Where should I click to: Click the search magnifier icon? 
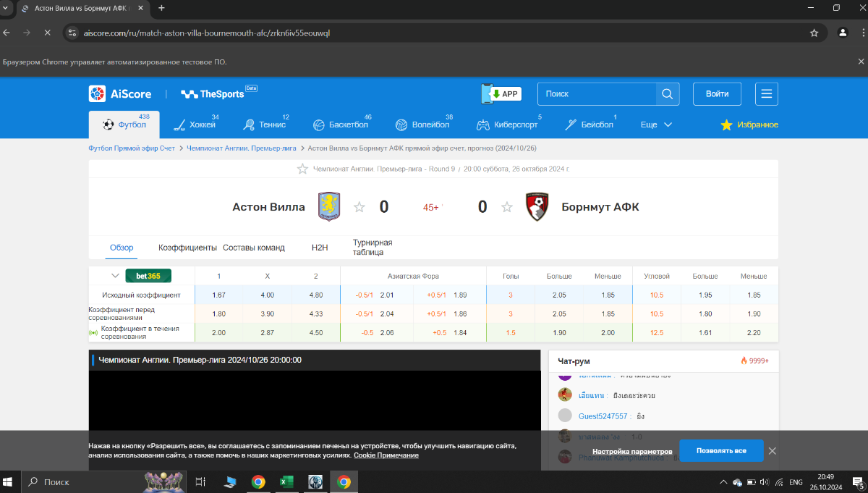[x=667, y=94]
